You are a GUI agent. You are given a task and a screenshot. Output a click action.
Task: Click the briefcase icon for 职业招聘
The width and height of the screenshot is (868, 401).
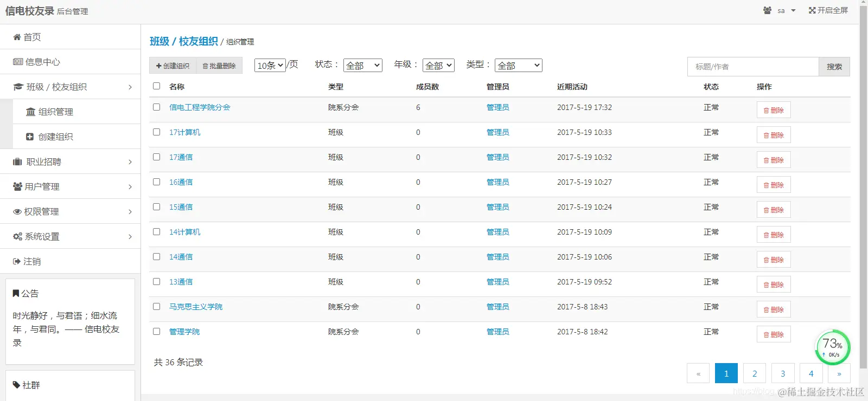(17, 161)
